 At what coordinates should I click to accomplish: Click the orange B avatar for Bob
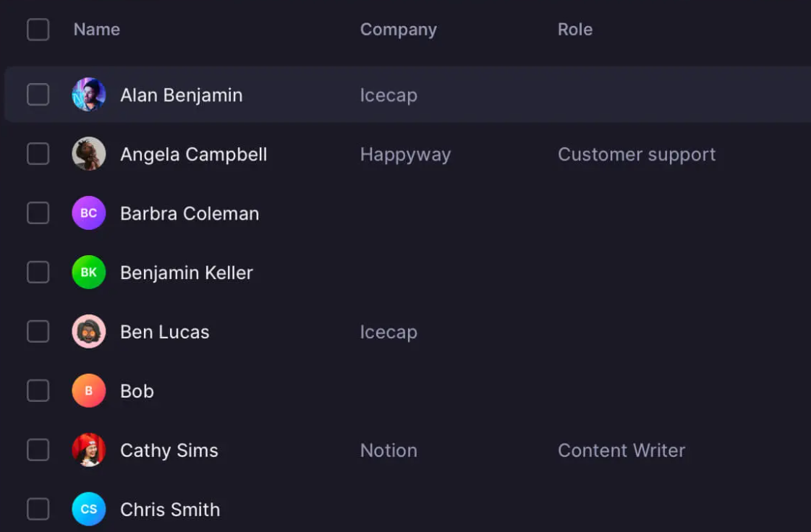[89, 391]
